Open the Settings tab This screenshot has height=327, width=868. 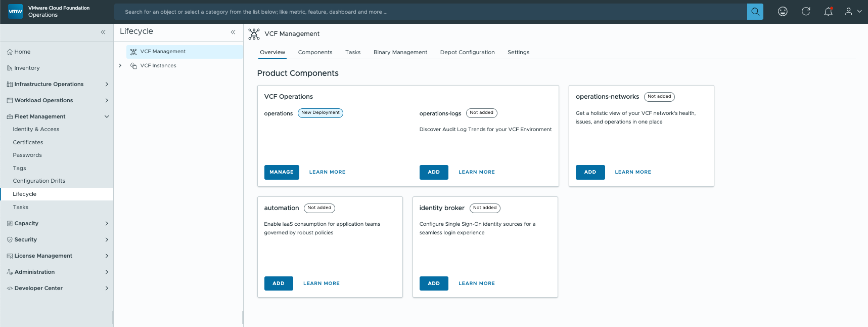pyautogui.click(x=518, y=52)
